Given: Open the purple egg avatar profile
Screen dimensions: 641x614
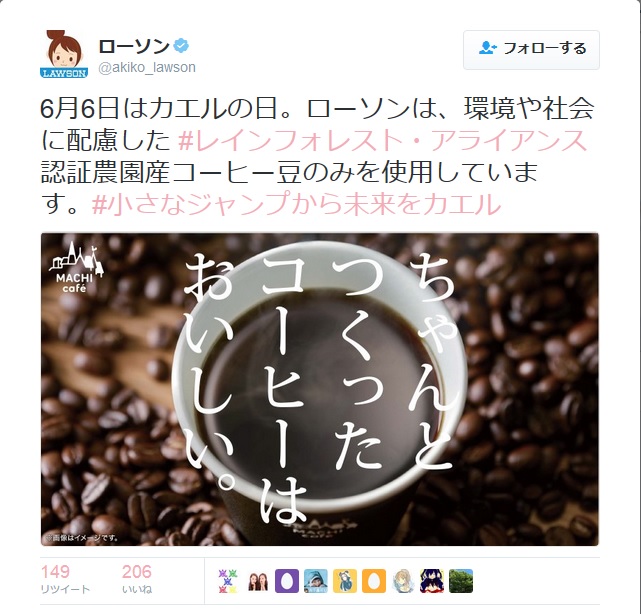Looking at the screenshot, I should pyautogui.click(x=287, y=581).
